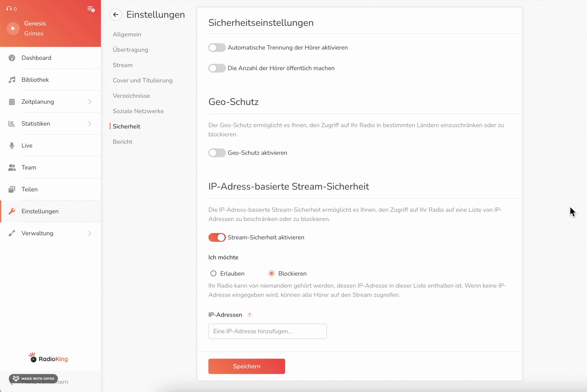Click the Team people icon
587x392 pixels.
(12, 168)
